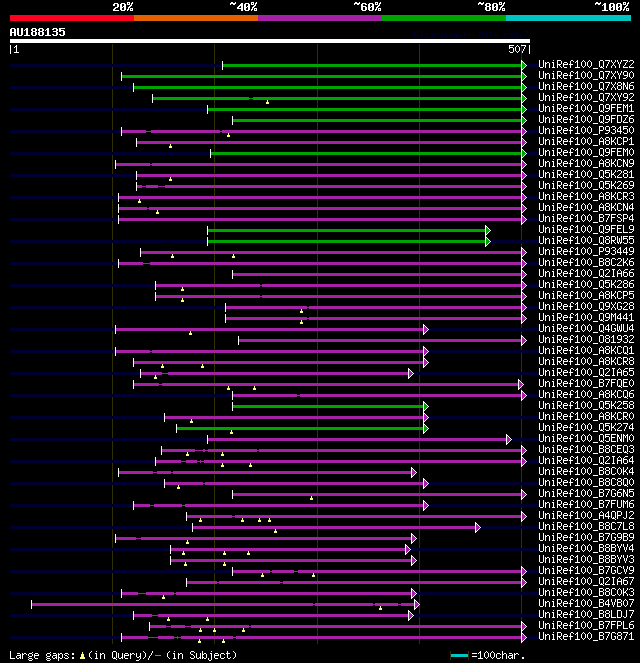Click the AU188135 query sequence name

coord(38,32)
